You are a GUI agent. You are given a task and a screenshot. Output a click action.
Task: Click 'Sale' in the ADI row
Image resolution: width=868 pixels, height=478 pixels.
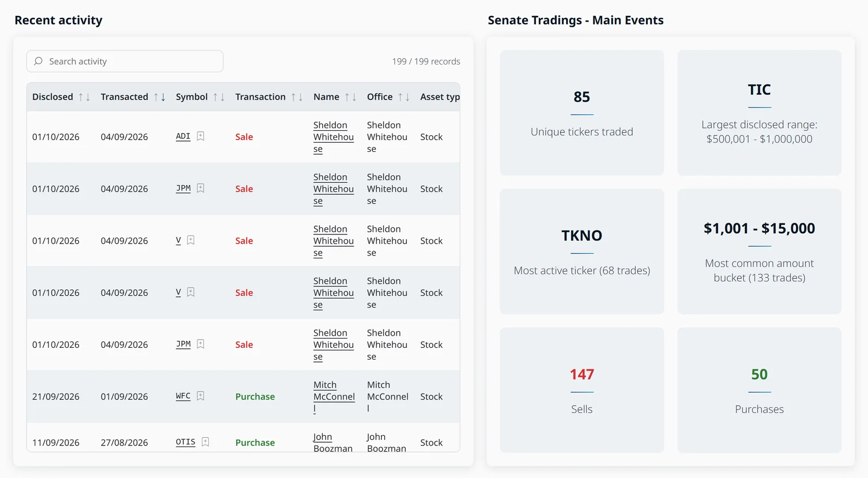coord(244,137)
